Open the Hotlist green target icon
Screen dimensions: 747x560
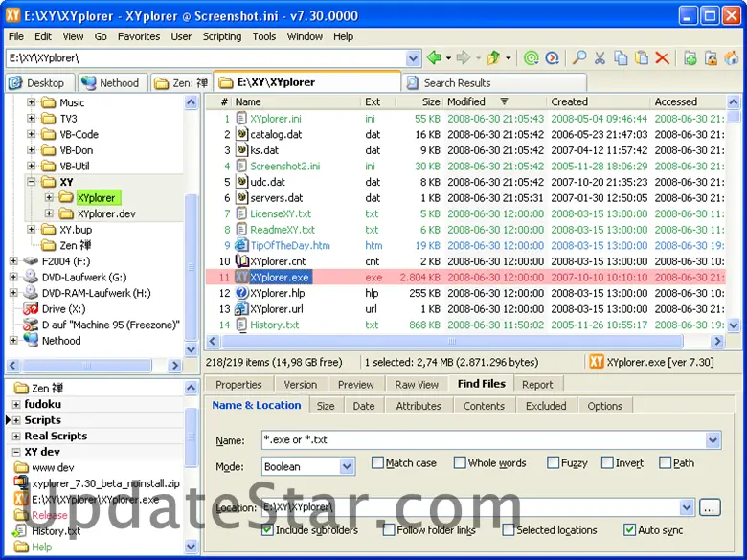point(532,58)
